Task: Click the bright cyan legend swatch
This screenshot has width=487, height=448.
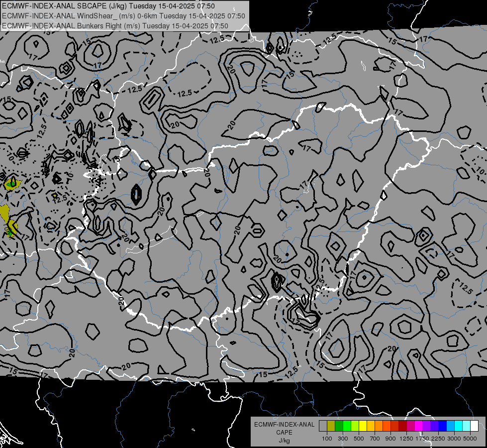Action: pyautogui.click(x=459, y=426)
